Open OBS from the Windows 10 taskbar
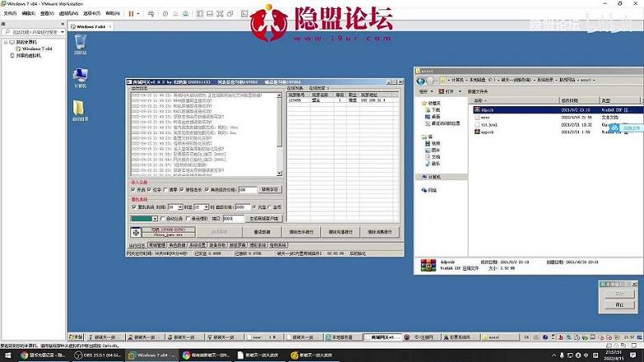Viewport: 644px width, 362px height. click(x=97, y=355)
